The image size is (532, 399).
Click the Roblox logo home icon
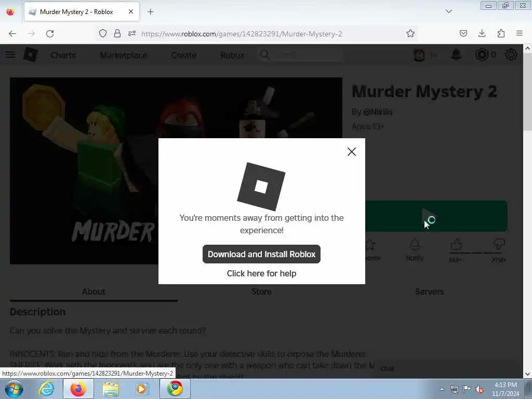pyautogui.click(x=31, y=55)
